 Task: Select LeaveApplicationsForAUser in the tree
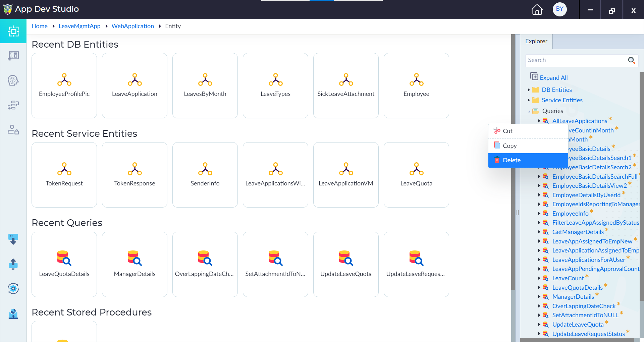click(x=589, y=260)
